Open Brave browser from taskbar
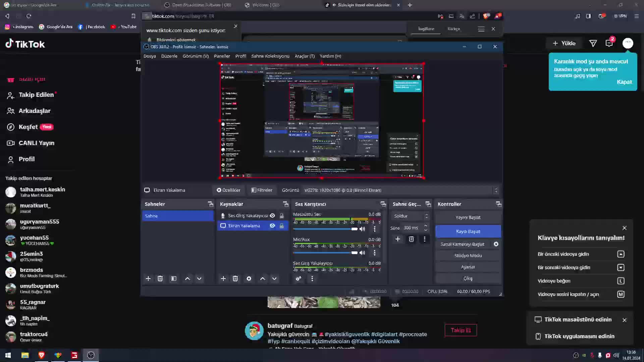The width and height of the screenshot is (644, 362). coord(42,355)
